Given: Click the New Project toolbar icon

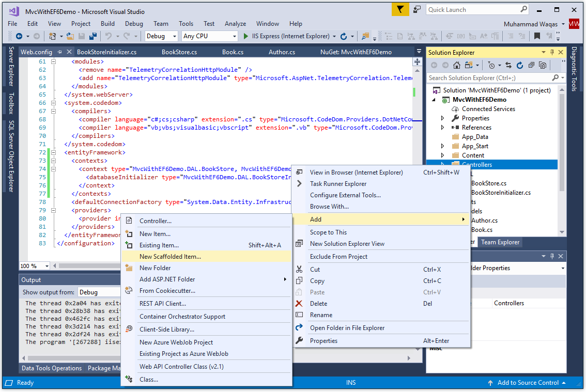Looking at the screenshot, I should click(52, 36).
